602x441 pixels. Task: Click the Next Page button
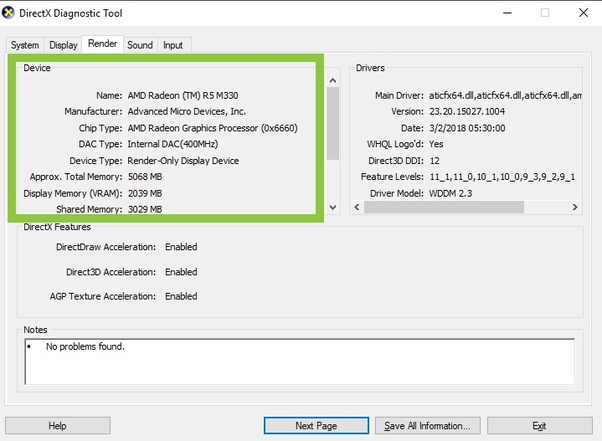coord(316,426)
